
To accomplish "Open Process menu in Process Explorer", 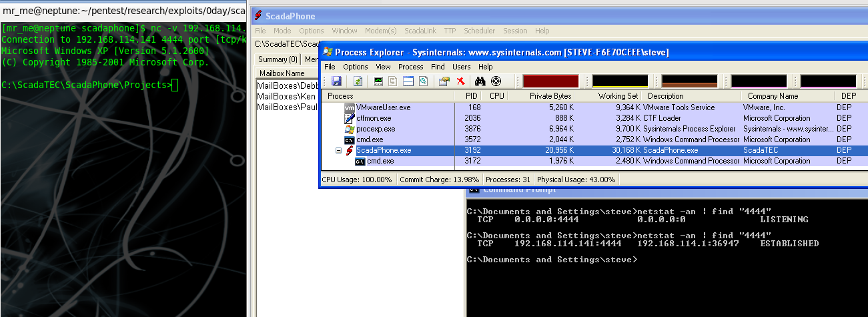I will click(411, 67).
